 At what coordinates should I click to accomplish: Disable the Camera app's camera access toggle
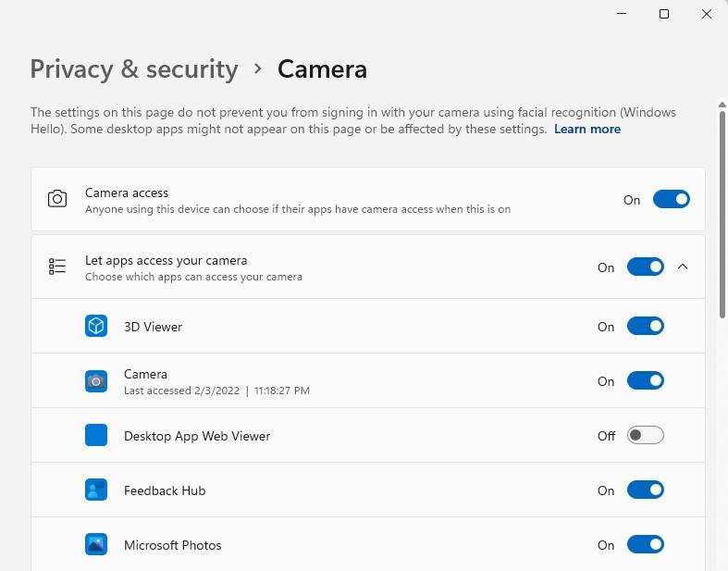pos(645,380)
